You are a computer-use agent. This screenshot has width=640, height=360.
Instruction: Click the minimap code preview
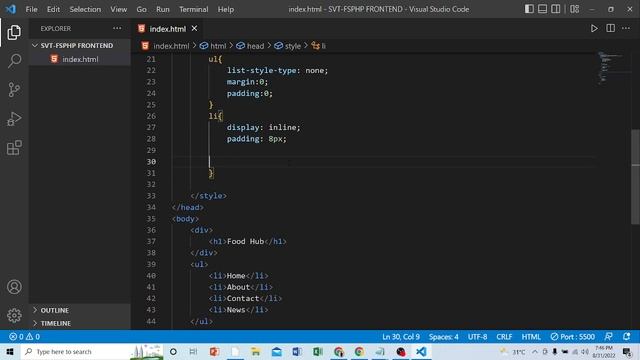tap(610, 67)
